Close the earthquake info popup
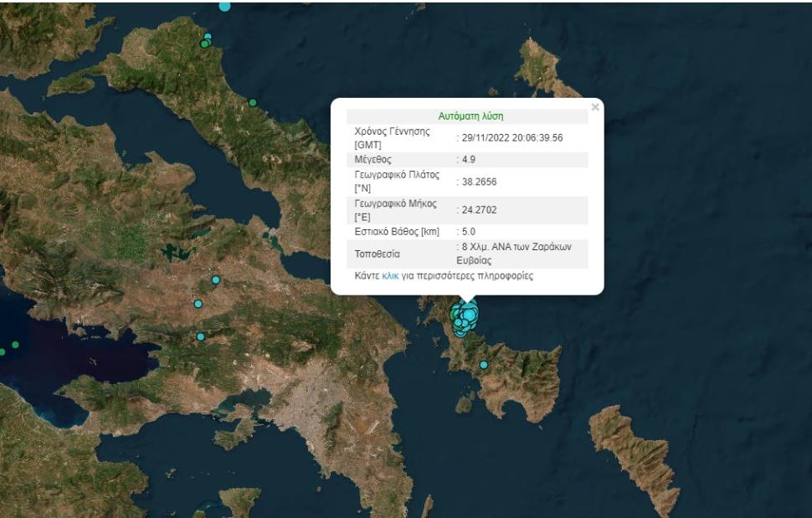The width and height of the screenshot is (812, 518). (595, 107)
